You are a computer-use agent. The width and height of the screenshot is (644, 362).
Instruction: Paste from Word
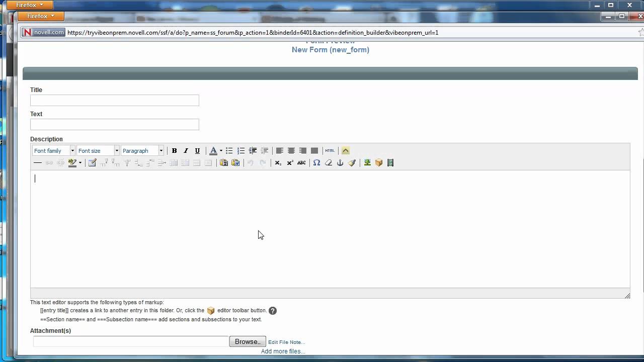click(235, 163)
